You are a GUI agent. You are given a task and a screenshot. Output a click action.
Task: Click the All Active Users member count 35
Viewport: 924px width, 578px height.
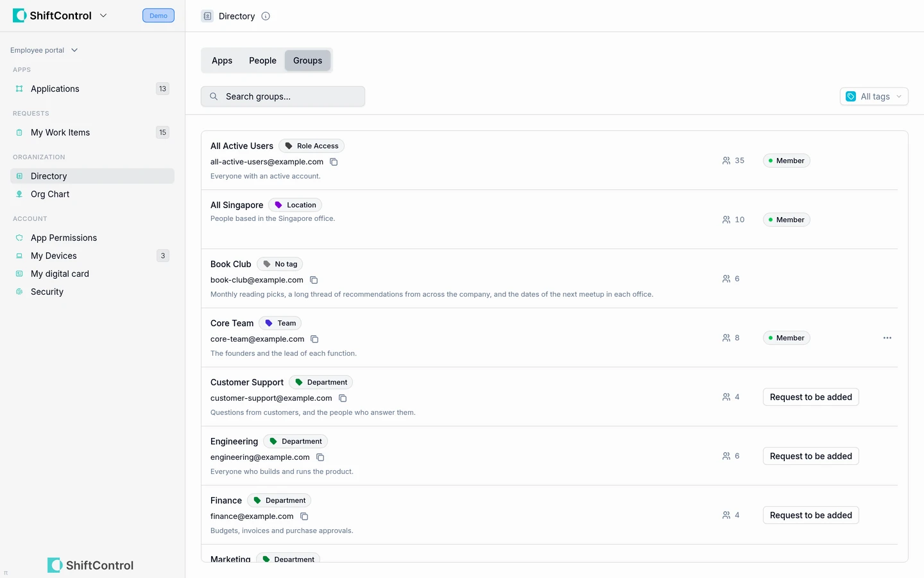click(733, 161)
